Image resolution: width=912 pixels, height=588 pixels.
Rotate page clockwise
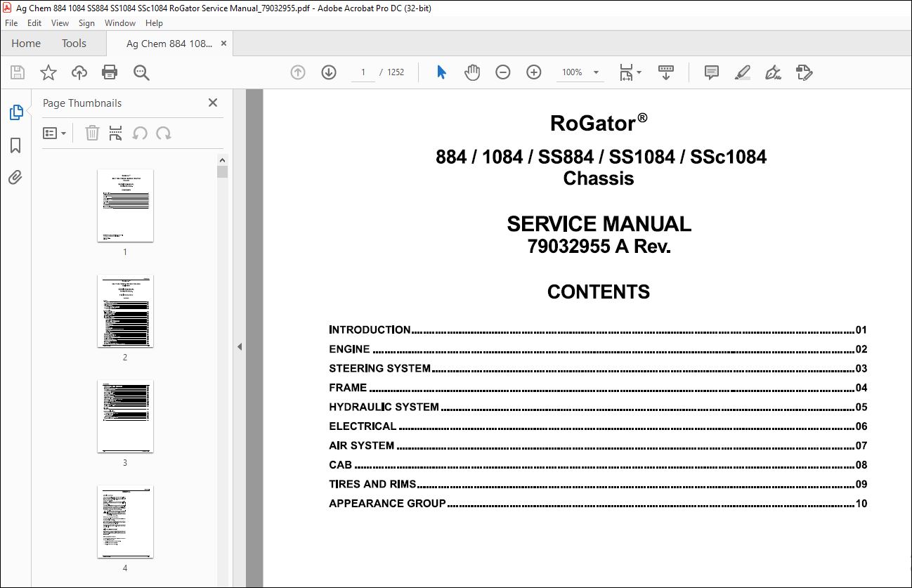click(164, 133)
